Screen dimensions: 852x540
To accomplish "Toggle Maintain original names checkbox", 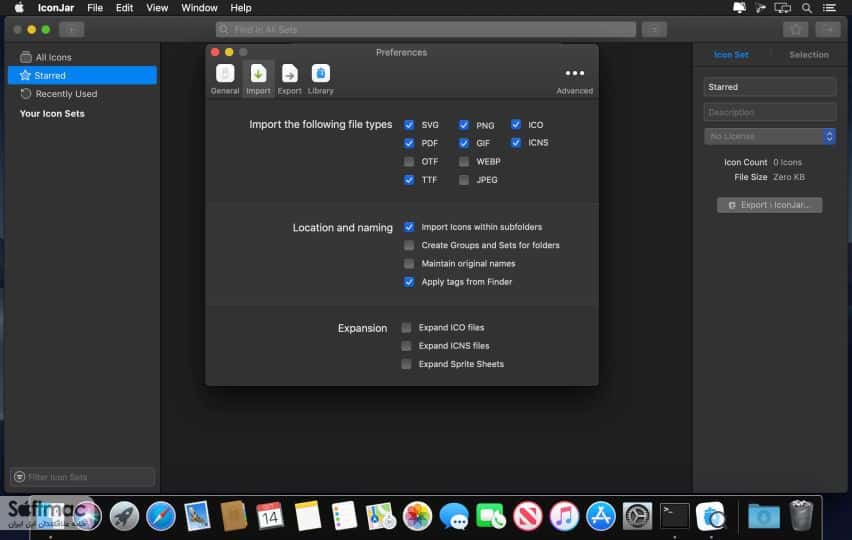I will (x=409, y=263).
